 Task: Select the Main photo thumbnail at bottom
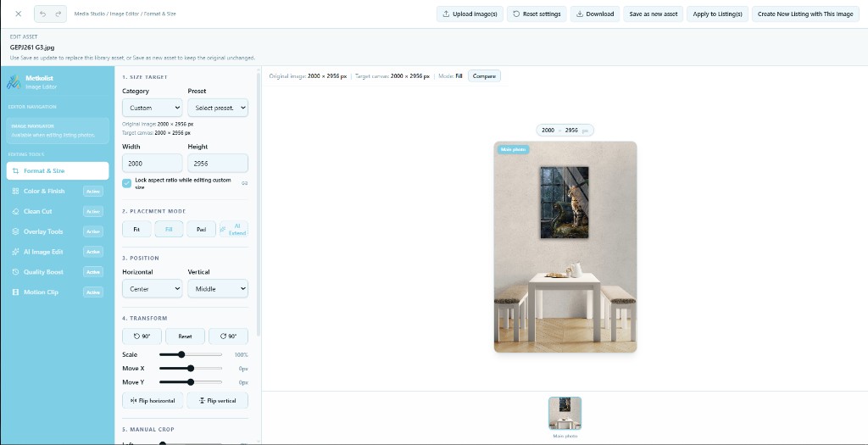pos(565,414)
